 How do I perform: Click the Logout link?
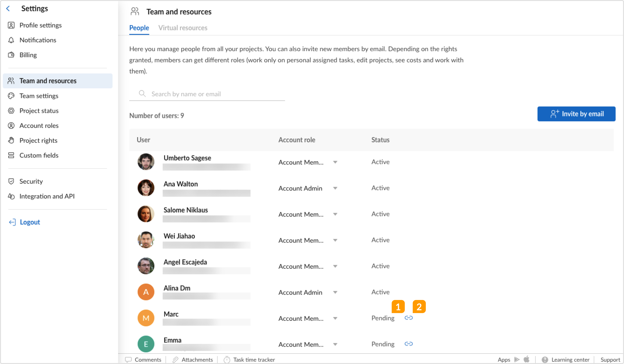(30, 222)
